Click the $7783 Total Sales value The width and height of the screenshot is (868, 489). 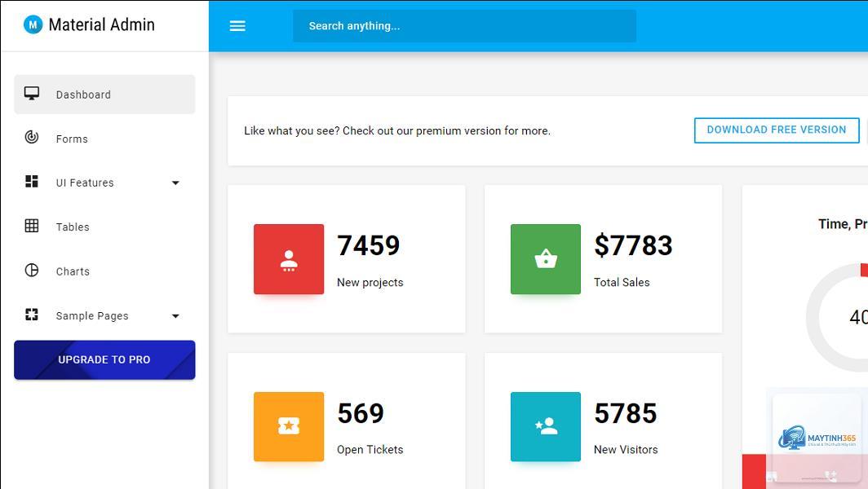[633, 245]
